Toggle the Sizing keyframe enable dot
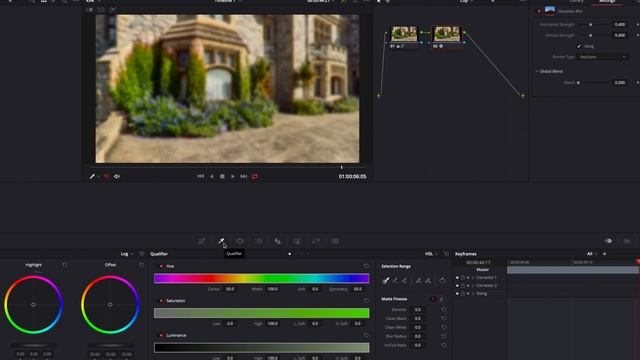This screenshot has width=640, height=360. click(x=457, y=293)
